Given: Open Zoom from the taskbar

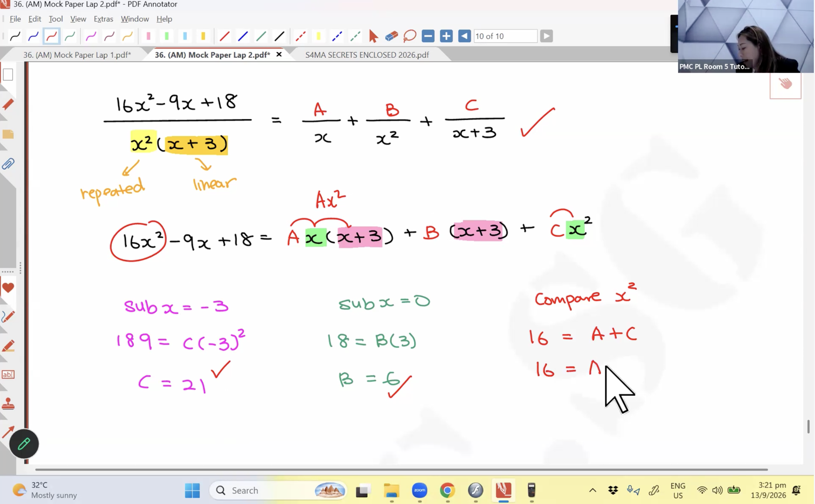Looking at the screenshot, I should pyautogui.click(x=419, y=491).
